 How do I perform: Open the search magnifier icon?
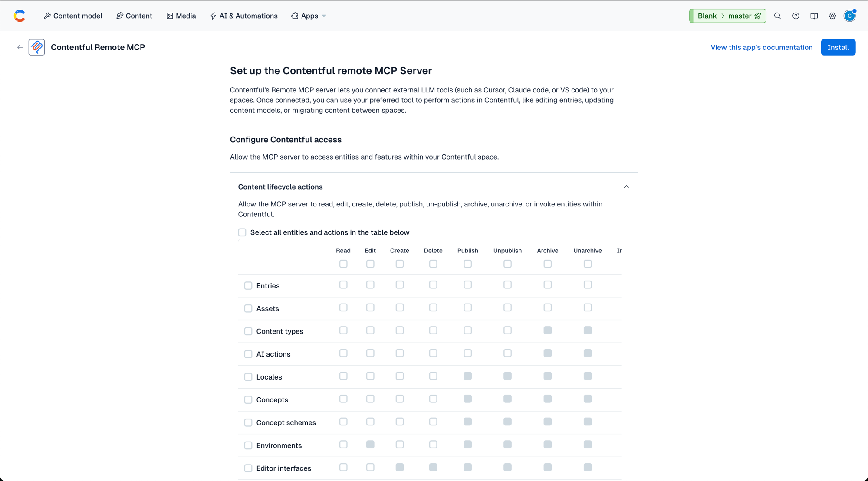click(x=777, y=16)
